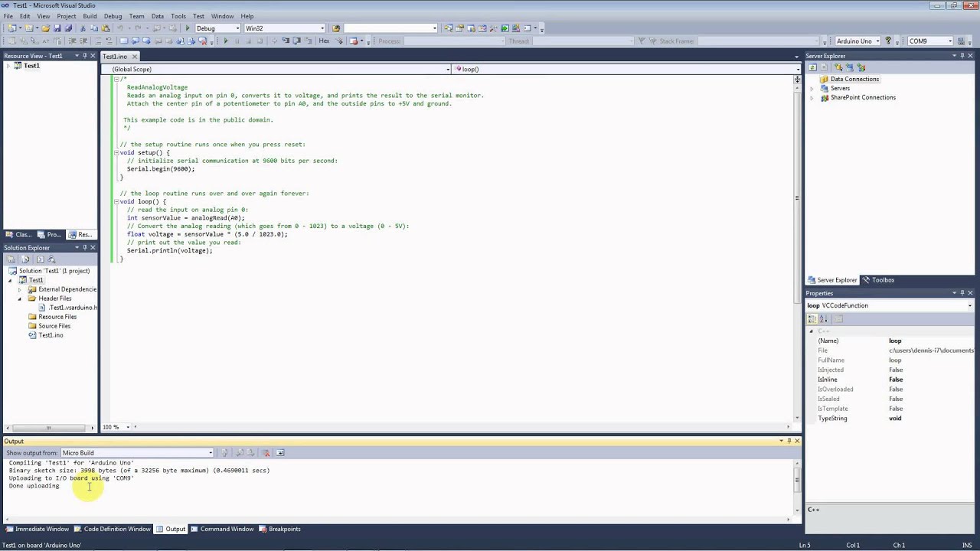Open the File menu
The height and width of the screenshot is (551, 980).
[8, 16]
